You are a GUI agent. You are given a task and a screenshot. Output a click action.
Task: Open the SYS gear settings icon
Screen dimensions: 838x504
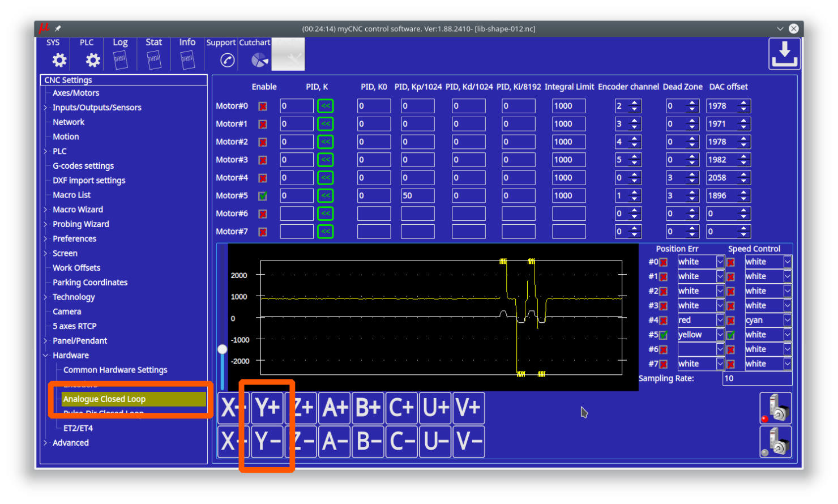coord(59,59)
